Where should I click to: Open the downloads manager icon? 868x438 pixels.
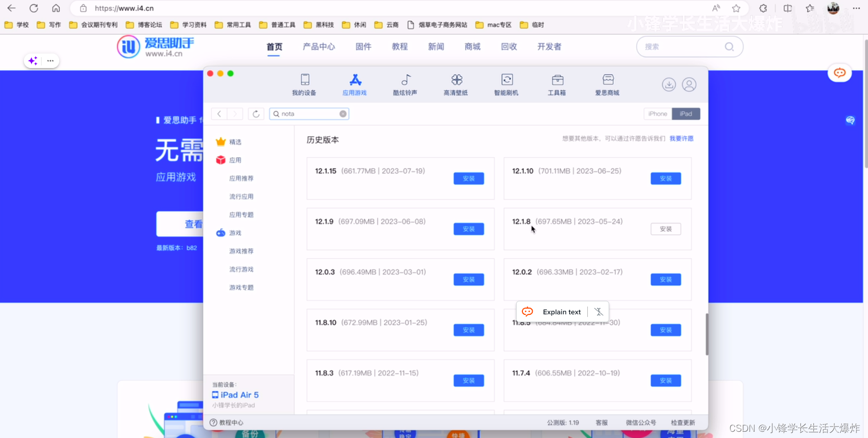(x=669, y=84)
